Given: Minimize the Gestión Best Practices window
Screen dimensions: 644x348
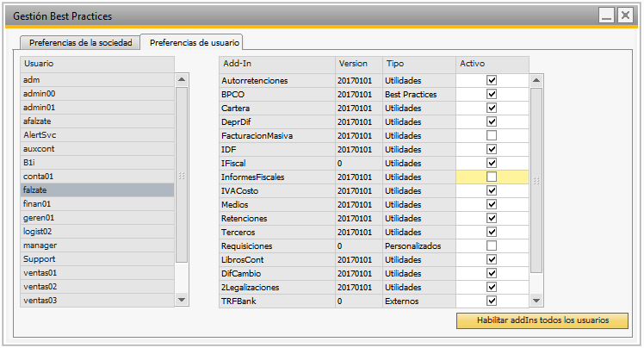Looking at the screenshot, I should (x=606, y=16).
